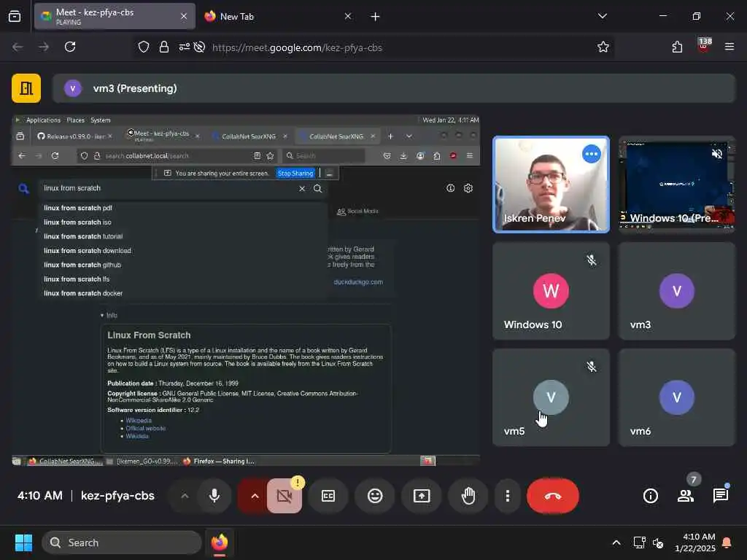Click the tracking protection shield icon

point(144,47)
